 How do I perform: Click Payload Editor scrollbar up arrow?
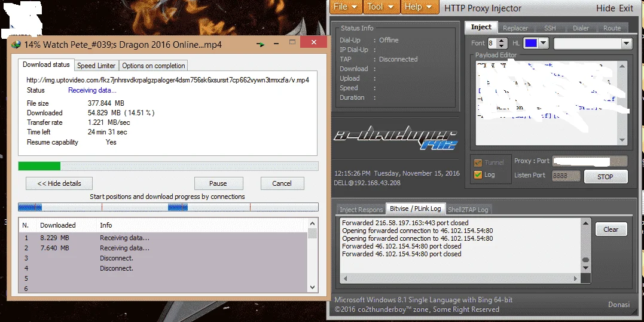(x=622, y=66)
